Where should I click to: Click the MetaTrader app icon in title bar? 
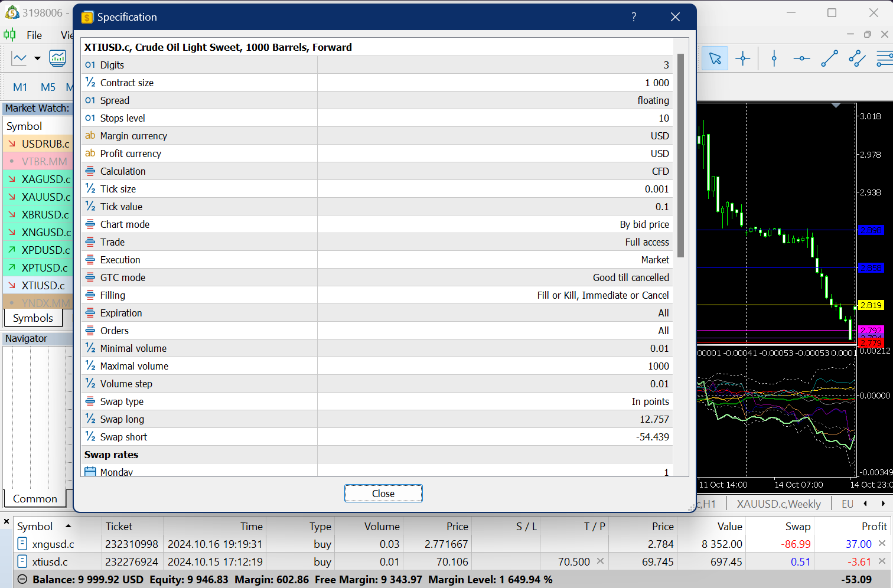(x=12, y=12)
